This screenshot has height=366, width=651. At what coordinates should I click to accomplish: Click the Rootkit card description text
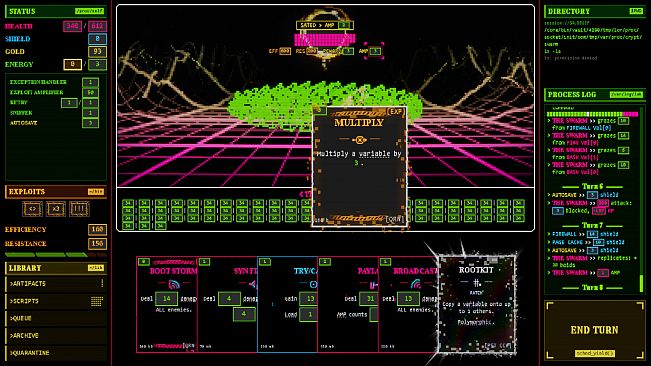click(x=477, y=313)
